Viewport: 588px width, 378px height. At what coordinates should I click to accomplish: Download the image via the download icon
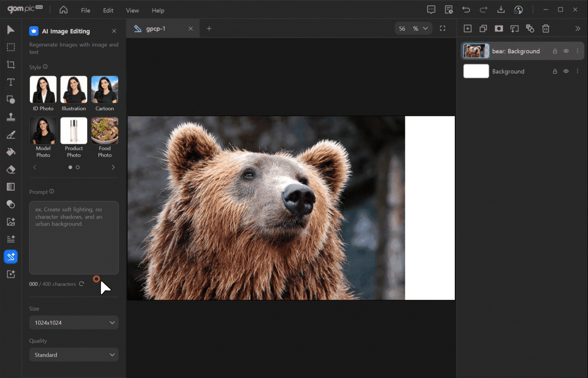pos(501,10)
